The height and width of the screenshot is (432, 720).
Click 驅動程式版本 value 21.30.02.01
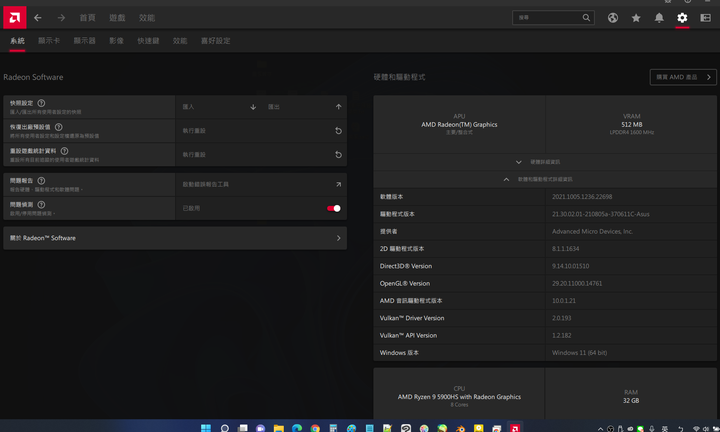[x=601, y=214]
